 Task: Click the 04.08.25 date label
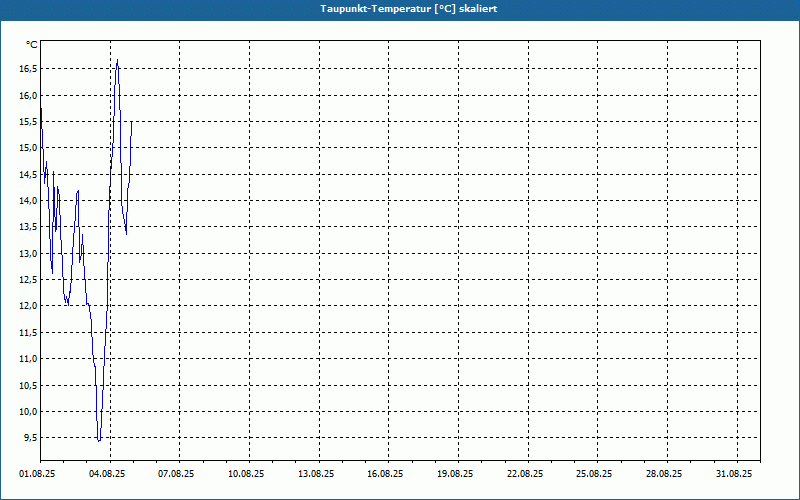(107, 474)
